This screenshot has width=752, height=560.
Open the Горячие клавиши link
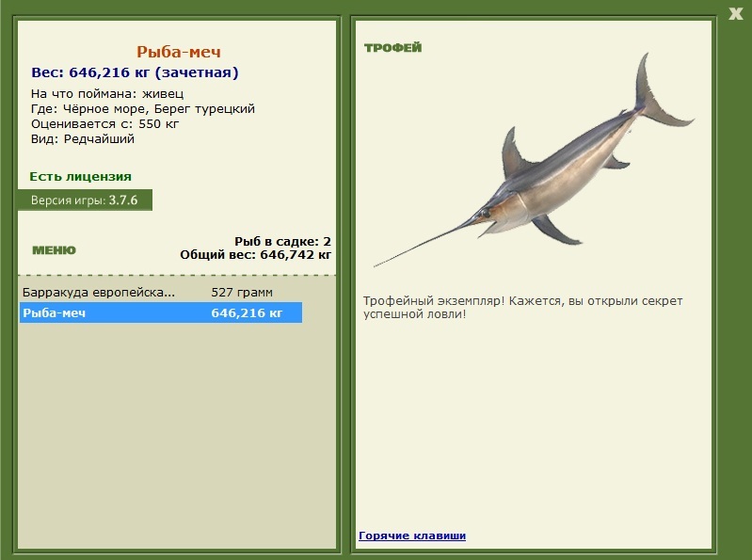(x=412, y=536)
